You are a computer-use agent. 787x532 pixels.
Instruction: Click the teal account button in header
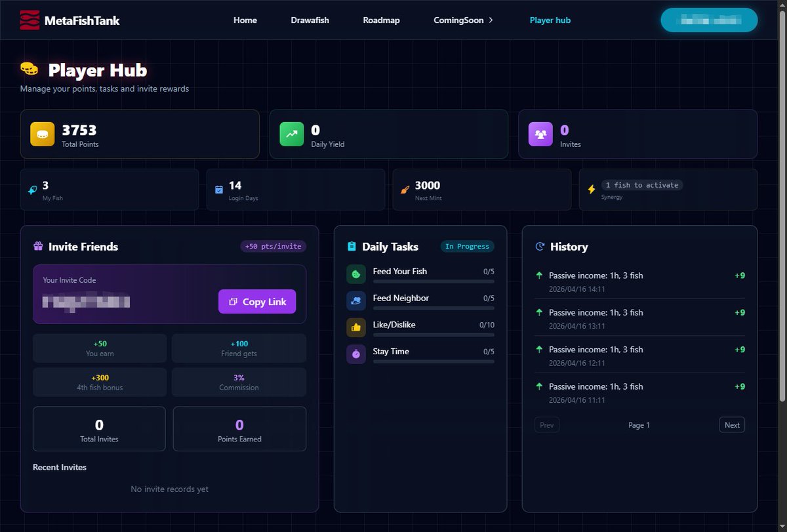coord(709,20)
